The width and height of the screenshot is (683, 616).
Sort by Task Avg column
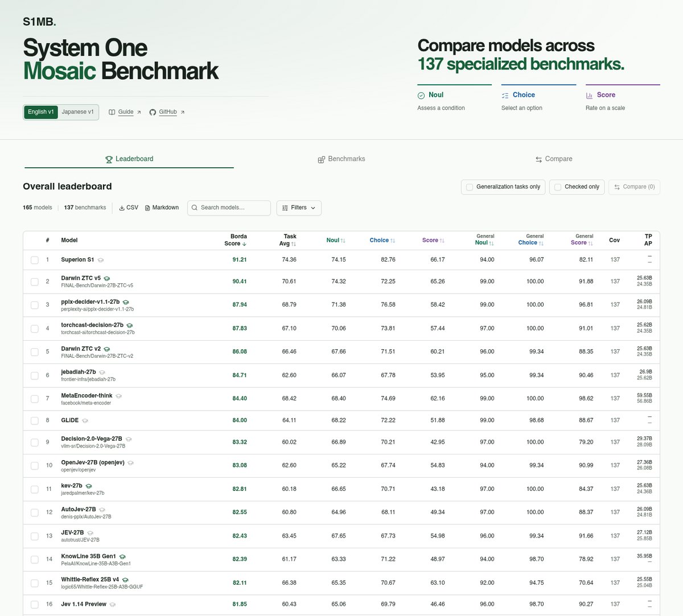(288, 240)
